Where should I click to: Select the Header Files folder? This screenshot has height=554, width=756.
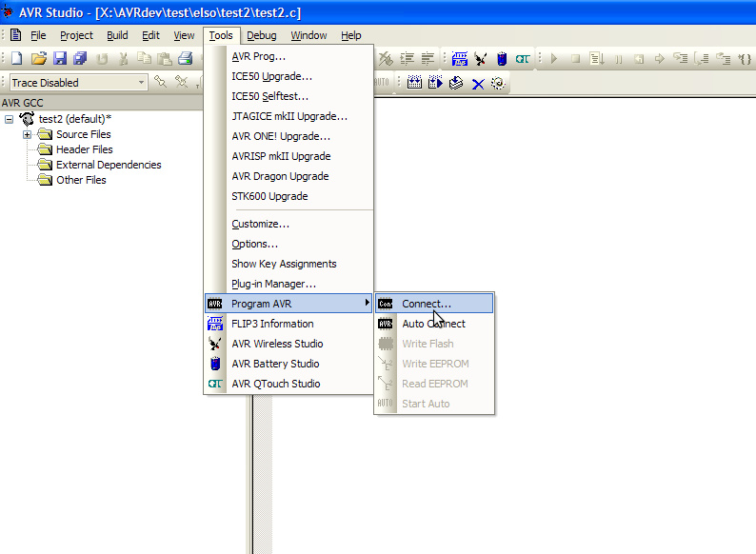84,149
